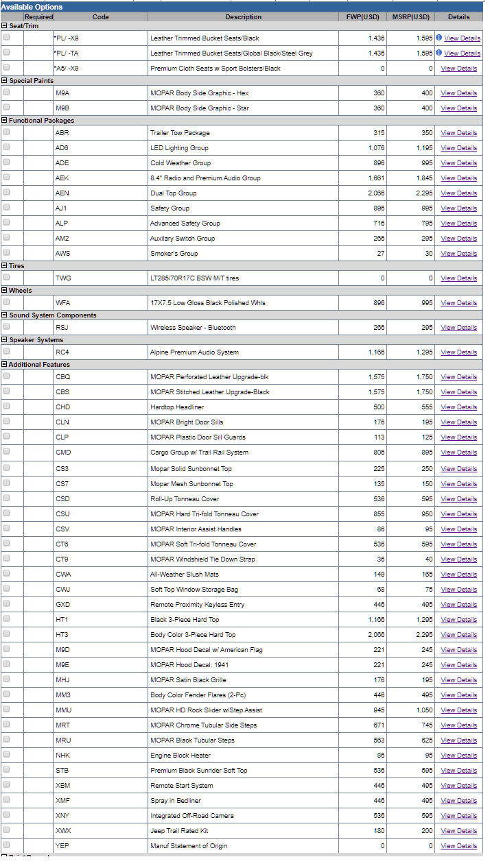Collapse the Special Paints section
This screenshot has height=868, width=490.
coord(4,80)
